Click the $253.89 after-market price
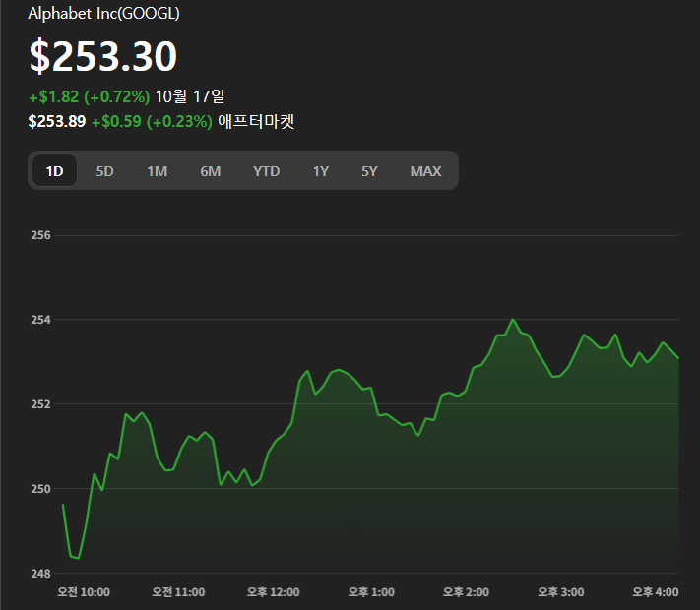700x610 pixels. 57,121
